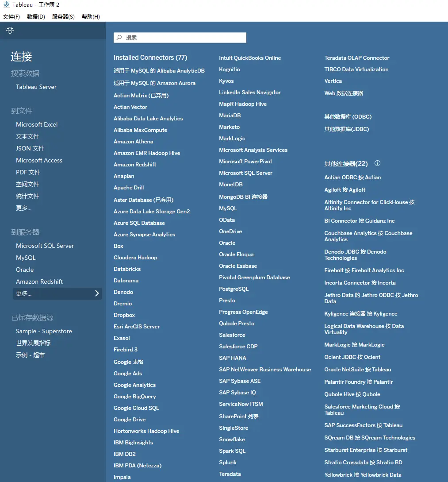
Task: Select 统计文件 connection
Action: click(27, 197)
